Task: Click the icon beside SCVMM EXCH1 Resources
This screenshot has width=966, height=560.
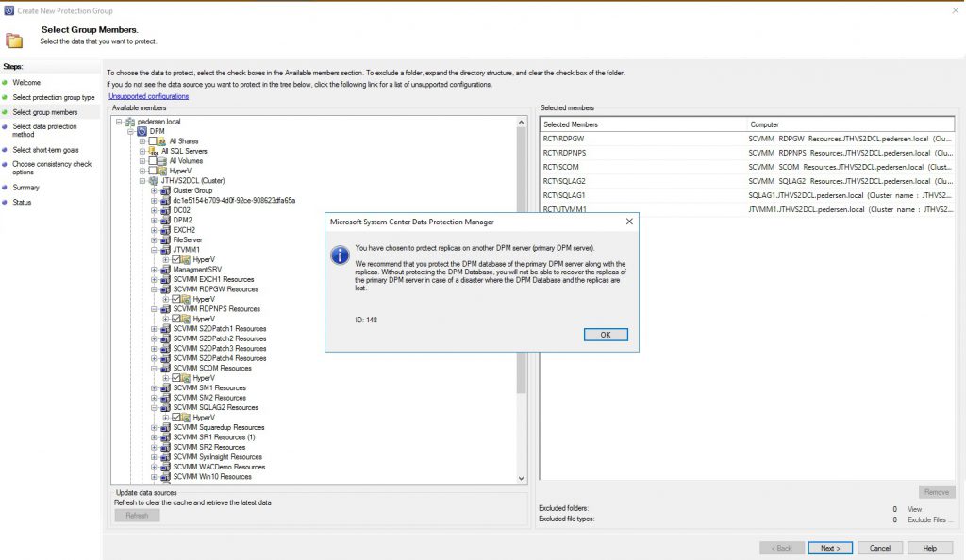Action: point(165,279)
